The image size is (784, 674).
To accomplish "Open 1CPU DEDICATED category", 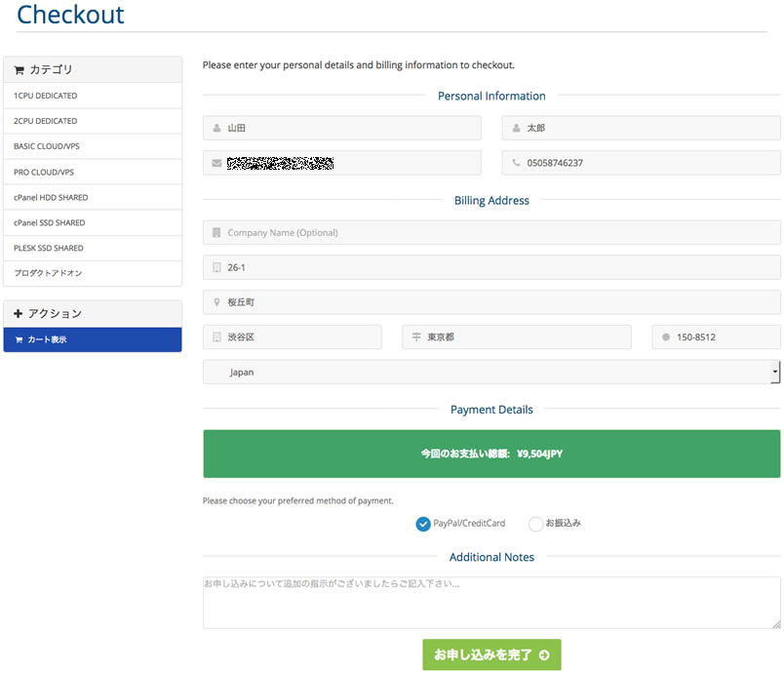I will click(46, 96).
